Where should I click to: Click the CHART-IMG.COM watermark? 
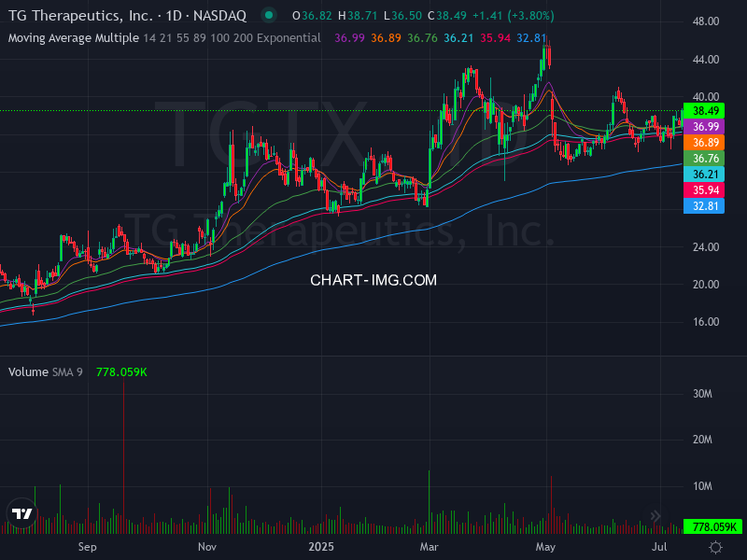[x=373, y=280]
